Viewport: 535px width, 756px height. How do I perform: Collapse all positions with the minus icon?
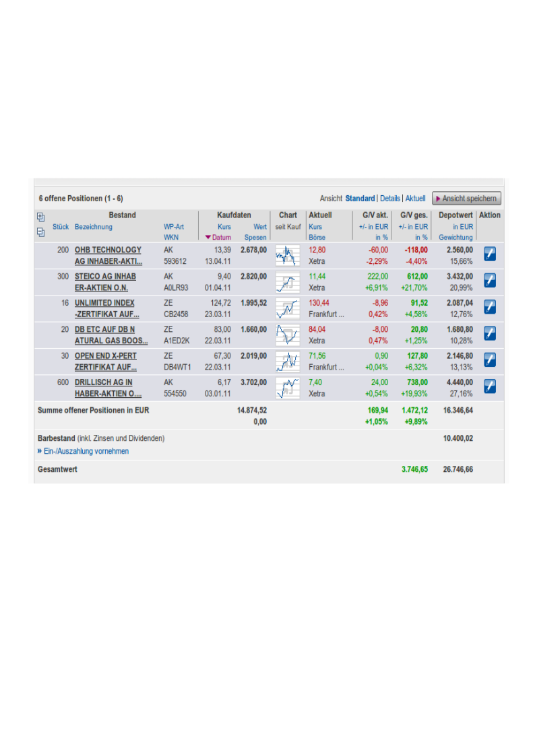pyautogui.click(x=40, y=232)
